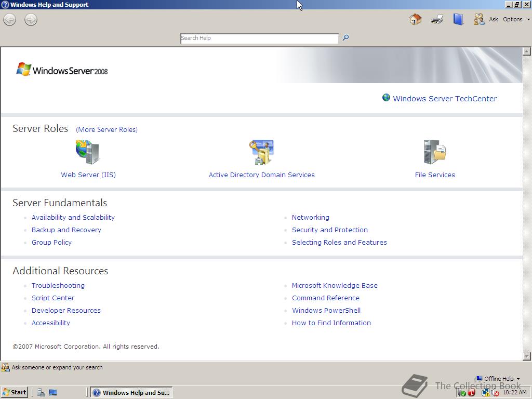
Task: Click the globe icon beside TechCenter
Action: point(386,98)
